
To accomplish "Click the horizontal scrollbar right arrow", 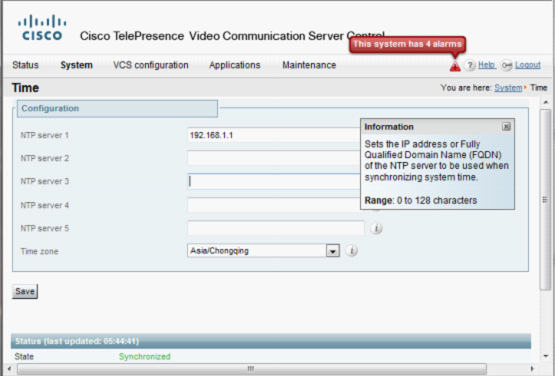I will pyautogui.click(x=532, y=369).
